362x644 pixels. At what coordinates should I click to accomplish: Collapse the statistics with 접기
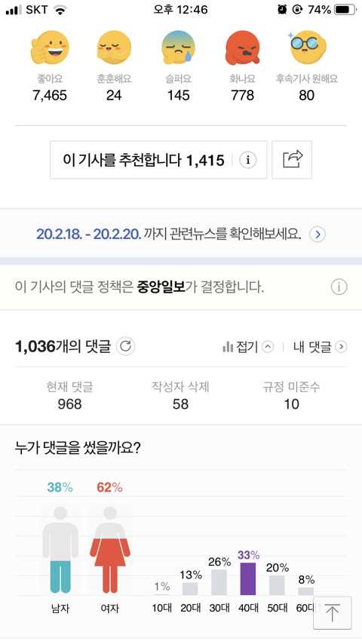coord(248,347)
